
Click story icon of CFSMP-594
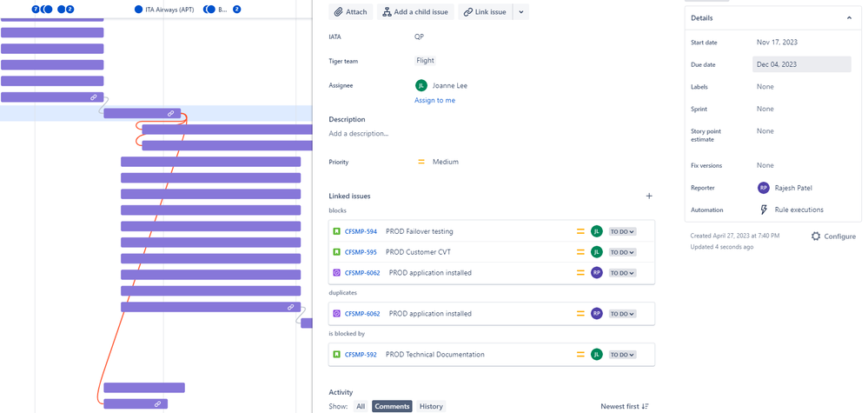point(336,231)
